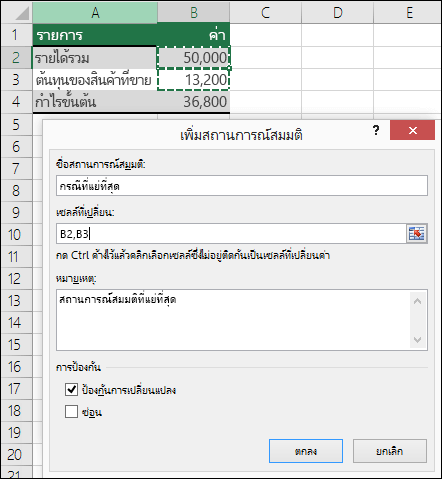The width and height of the screenshot is (442, 479).
Task: Click the ชื่อสถานการณ์สมมติ label
Action: 101,164
